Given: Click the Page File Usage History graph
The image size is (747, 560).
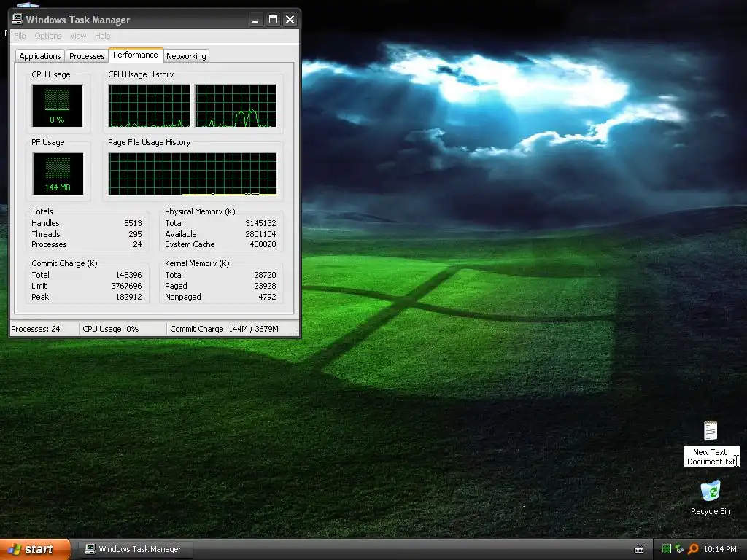Looking at the screenshot, I should tap(193, 174).
